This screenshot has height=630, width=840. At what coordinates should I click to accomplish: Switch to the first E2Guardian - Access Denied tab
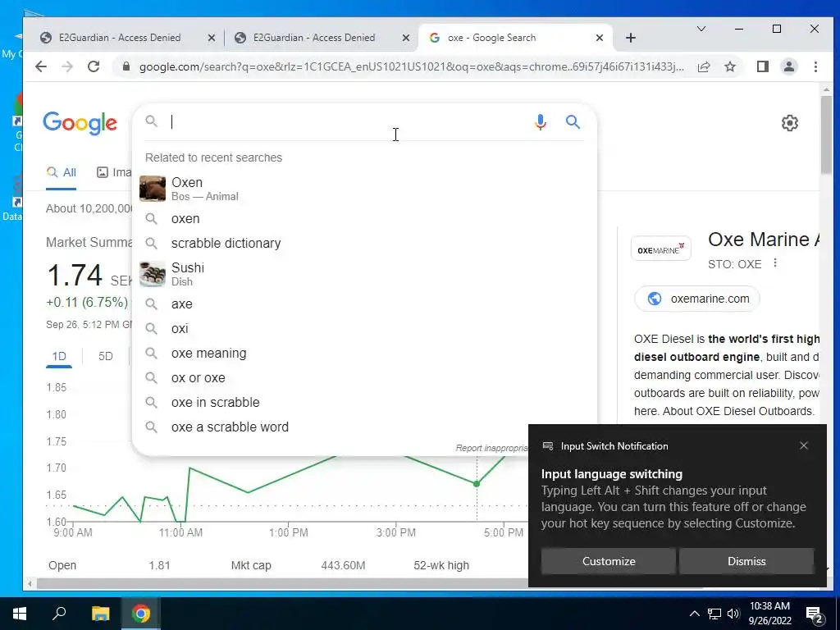[x=126, y=38]
